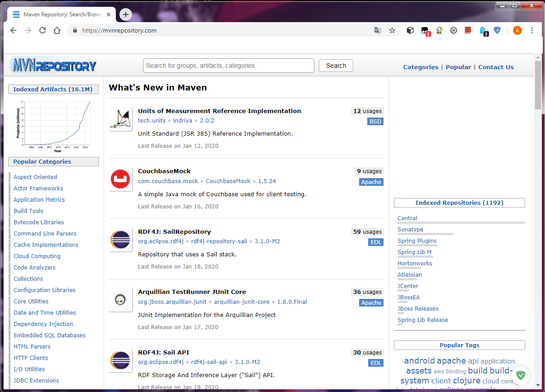Open the gray circular arrow extension

(454, 30)
